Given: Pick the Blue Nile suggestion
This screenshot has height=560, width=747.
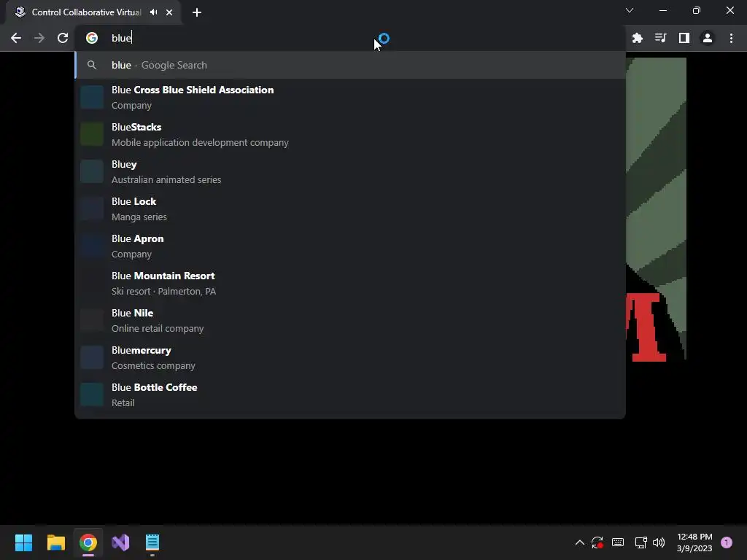Looking at the screenshot, I should click(350, 320).
